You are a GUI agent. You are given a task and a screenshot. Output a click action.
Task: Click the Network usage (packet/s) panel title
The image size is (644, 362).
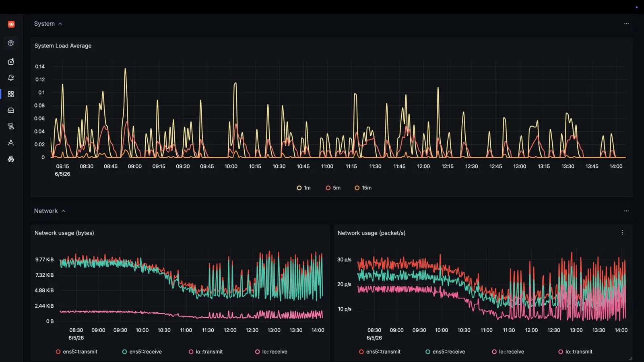372,233
